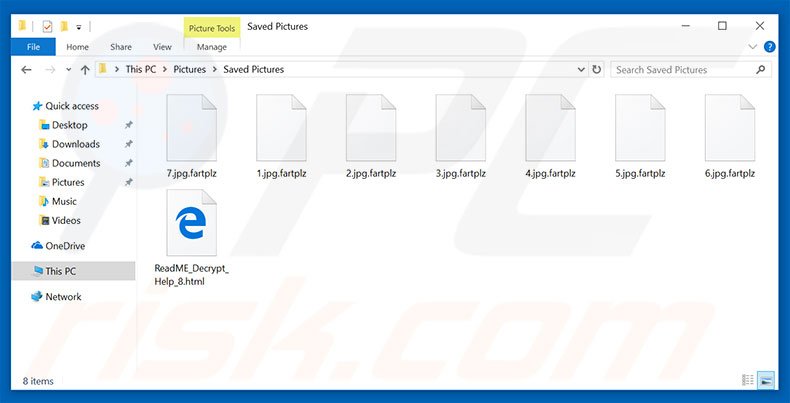This screenshot has width=790, height=403.
Task: Open Videos in navigation pane
Action: (x=66, y=221)
